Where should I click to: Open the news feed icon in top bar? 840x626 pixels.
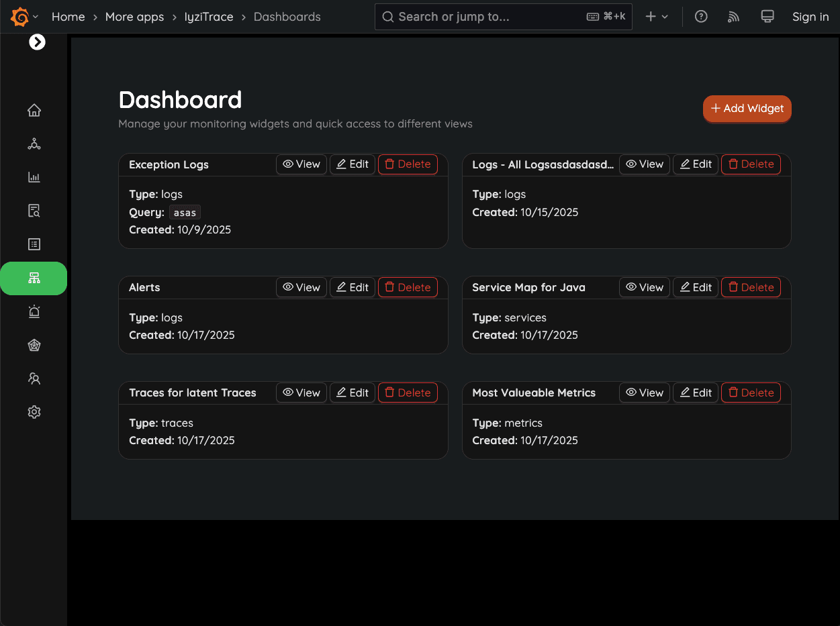733,16
